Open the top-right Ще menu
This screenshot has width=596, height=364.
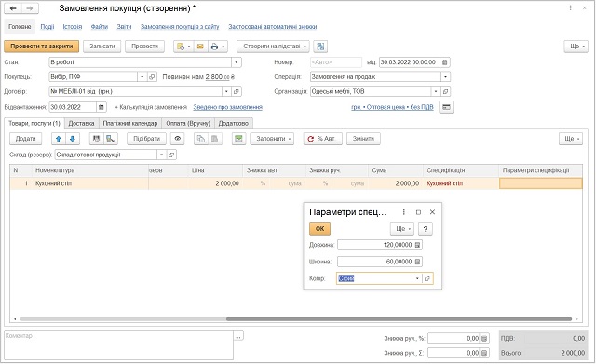click(x=576, y=47)
